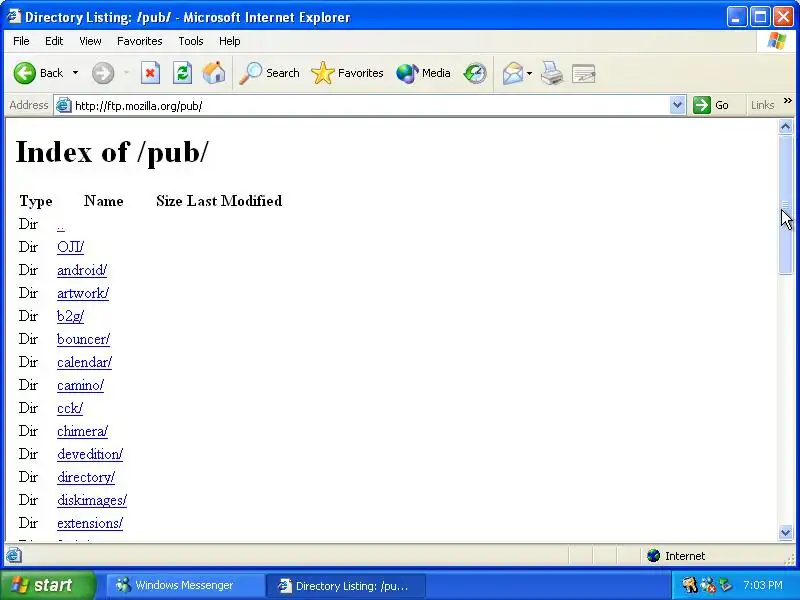The height and width of the screenshot is (600, 800).
Task: Open the calendar/ directory link
Action: click(x=85, y=362)
